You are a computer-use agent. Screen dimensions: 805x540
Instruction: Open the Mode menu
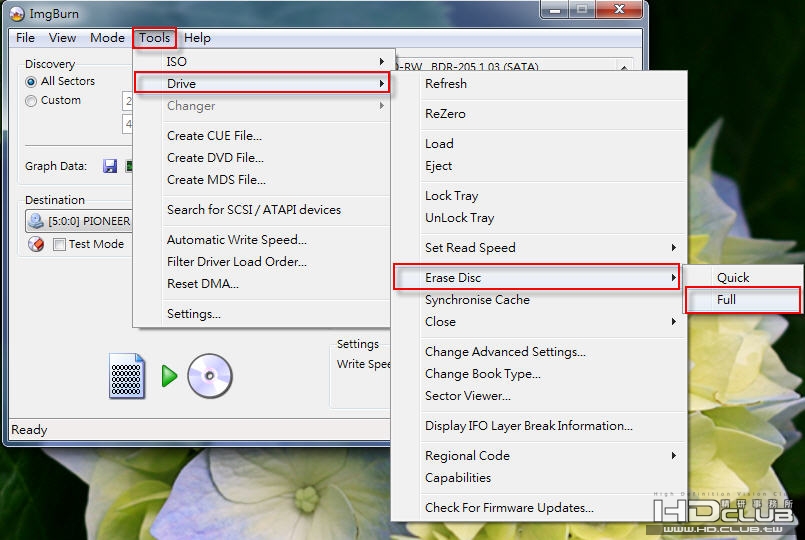point(107,38)
